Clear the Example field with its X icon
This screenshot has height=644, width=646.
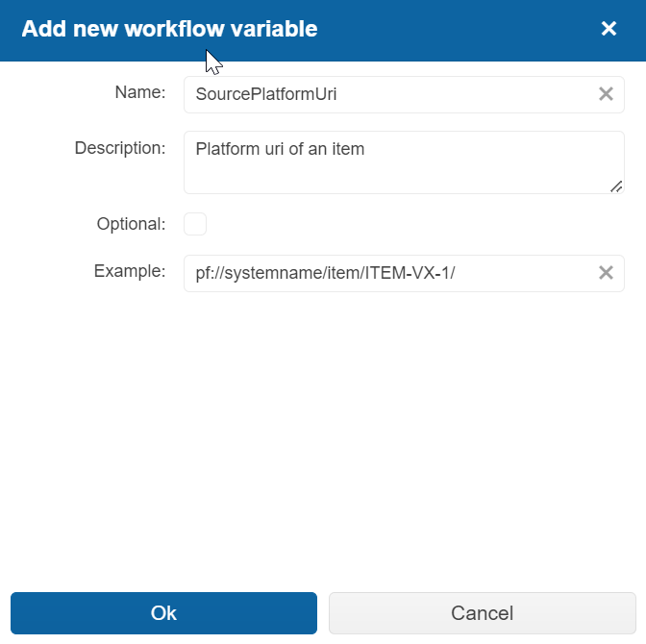(x=606, y=273)
